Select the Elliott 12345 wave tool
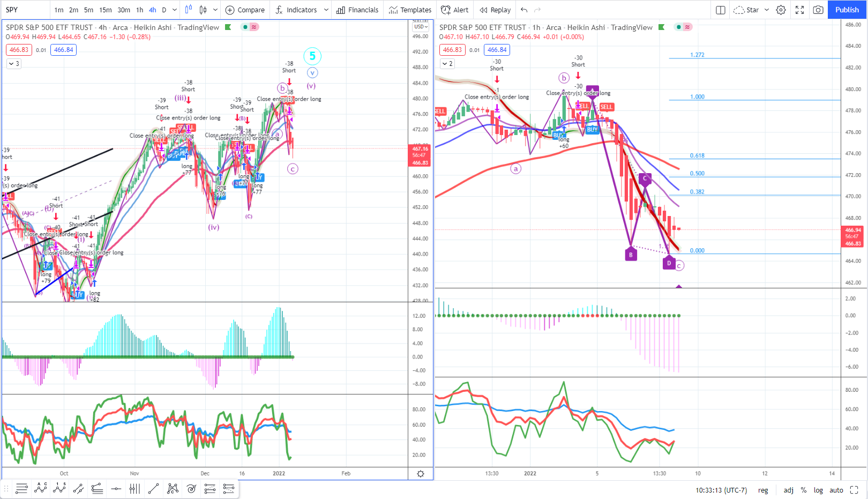The image size is (868, 499). point(59,488)
